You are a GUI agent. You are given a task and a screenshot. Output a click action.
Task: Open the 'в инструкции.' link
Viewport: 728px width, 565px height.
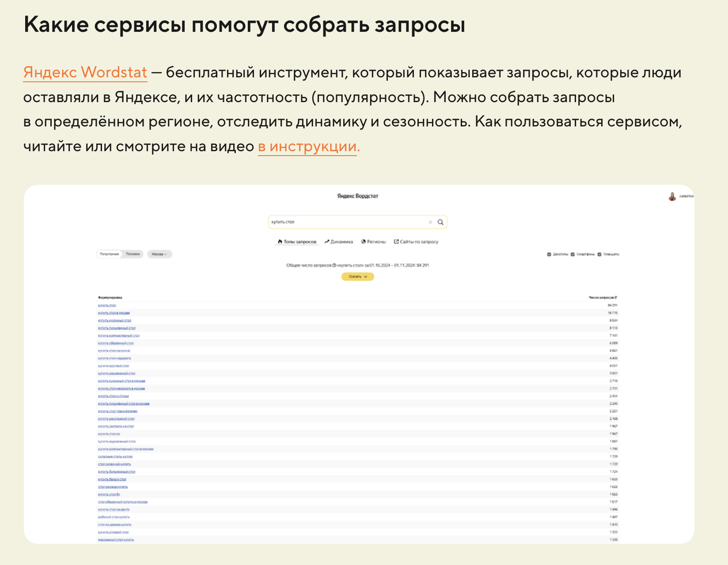click(309, 146)
